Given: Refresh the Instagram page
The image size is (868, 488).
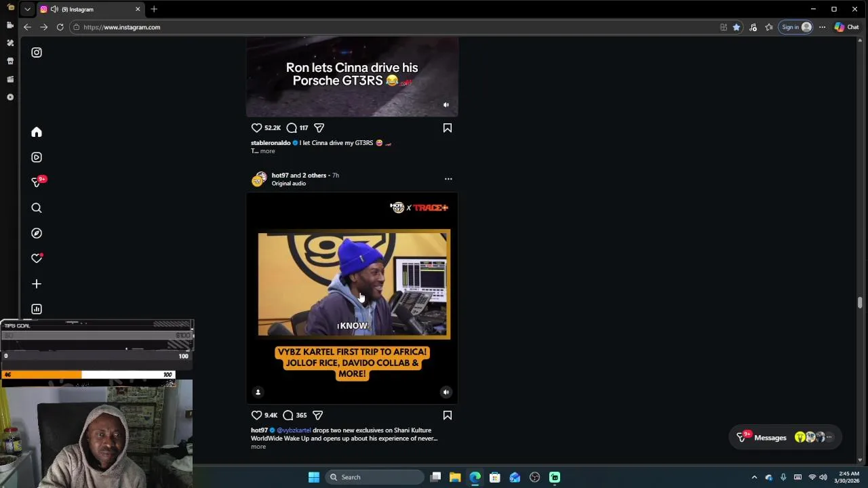Looking at the screenshot, I should coord(60,27).
